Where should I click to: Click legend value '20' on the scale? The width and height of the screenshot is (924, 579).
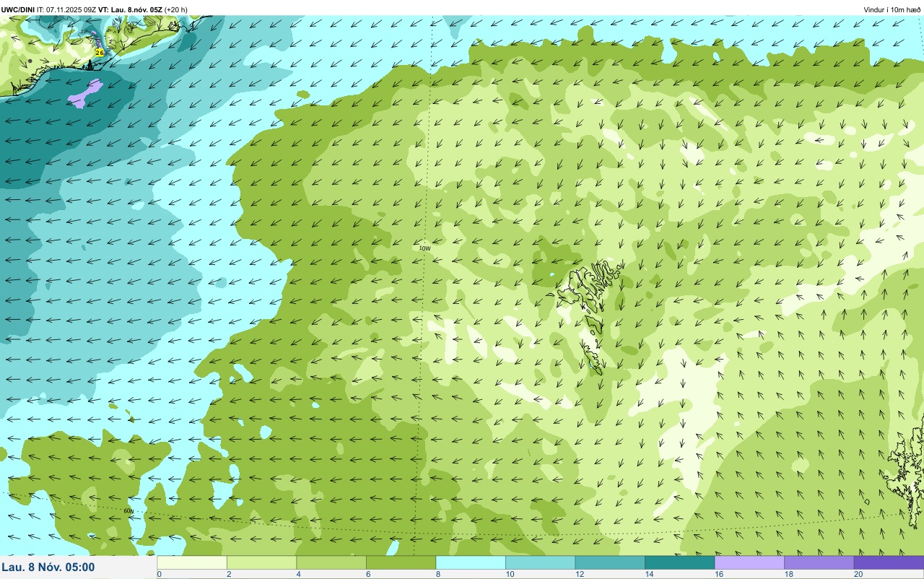tap(857, 574)
